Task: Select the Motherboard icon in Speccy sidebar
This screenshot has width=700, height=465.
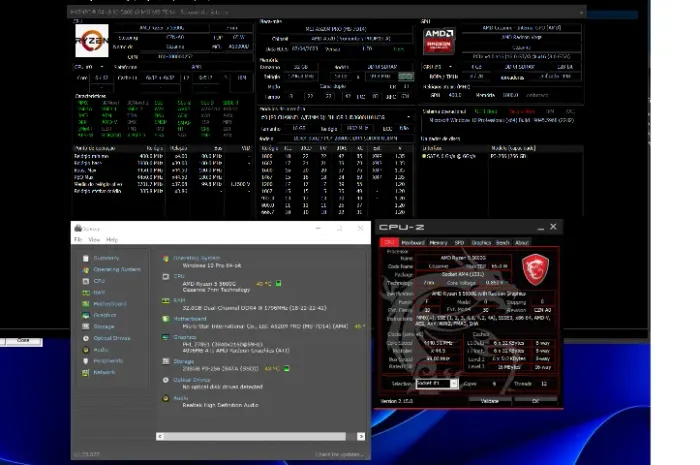Action: (86, 304)
